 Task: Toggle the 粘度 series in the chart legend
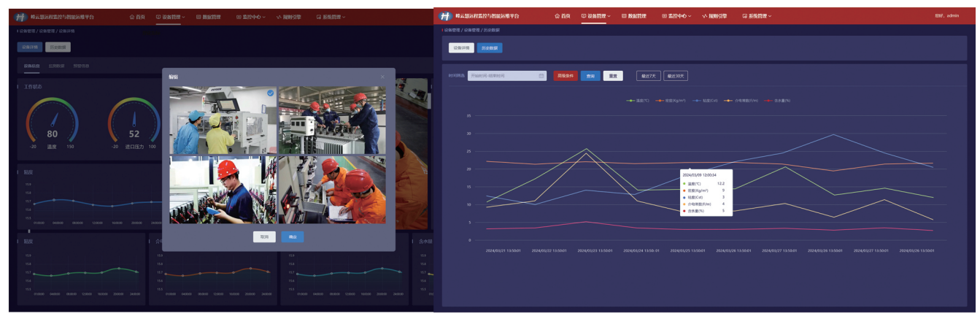(x=707, y=100)
